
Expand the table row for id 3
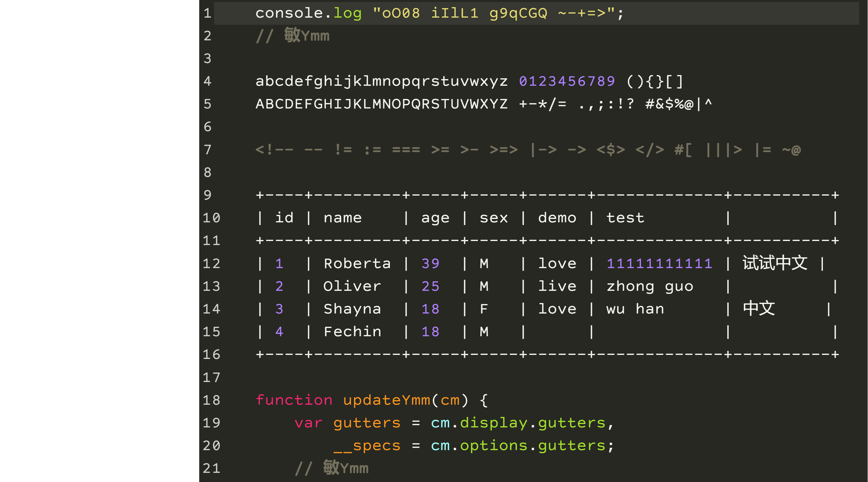(279, 308)
